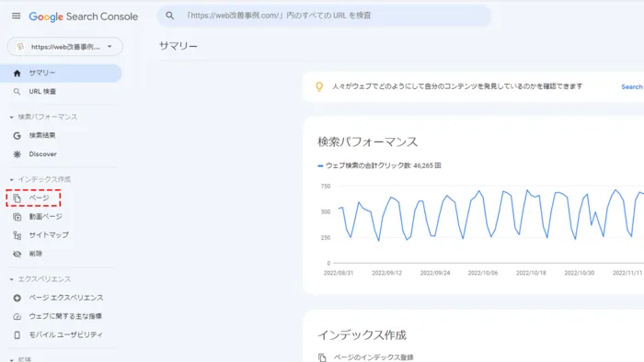Viewport: 644px width, 362px height.
Task: Click the Google Search Console logo
Action: [84, 17]
